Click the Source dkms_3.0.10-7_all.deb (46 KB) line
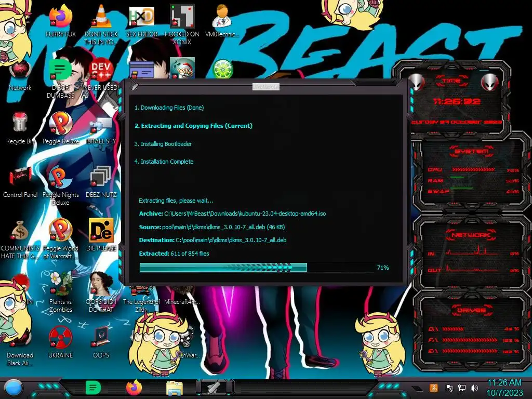 [x=212, y=227]
